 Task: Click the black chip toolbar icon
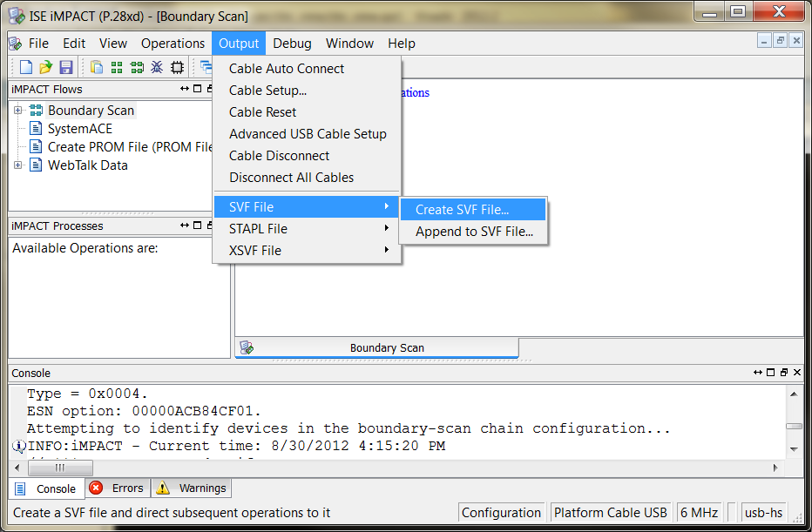pos(177,67)
